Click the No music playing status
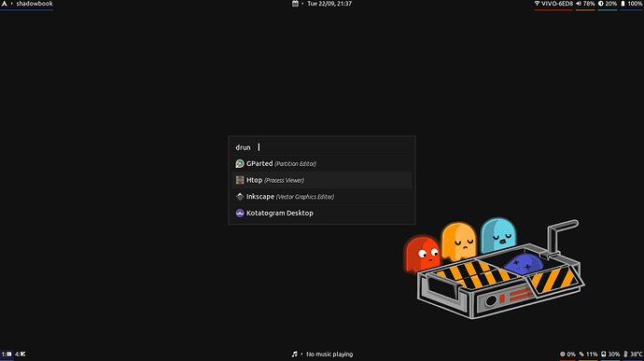644x361 pixels. click(x=329, y=354)
